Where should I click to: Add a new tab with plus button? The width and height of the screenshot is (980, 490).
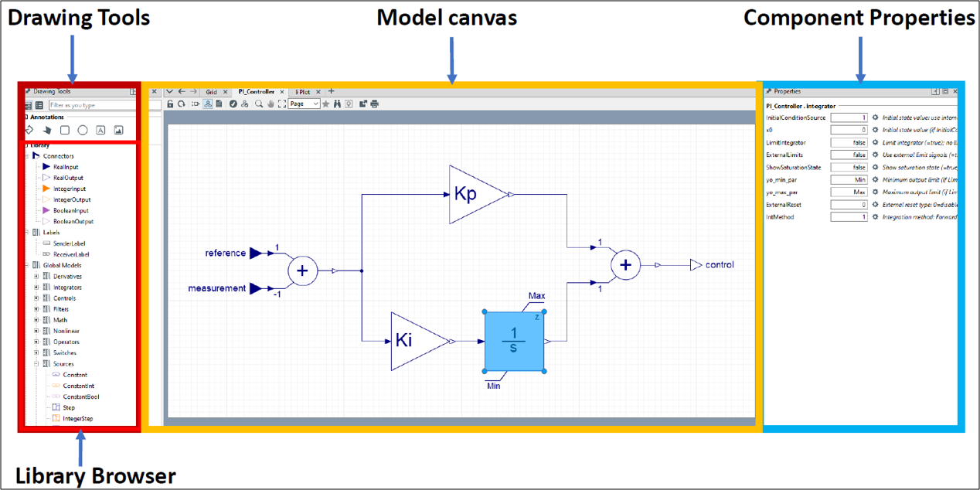pyautogui.click(x=332, y=91)
